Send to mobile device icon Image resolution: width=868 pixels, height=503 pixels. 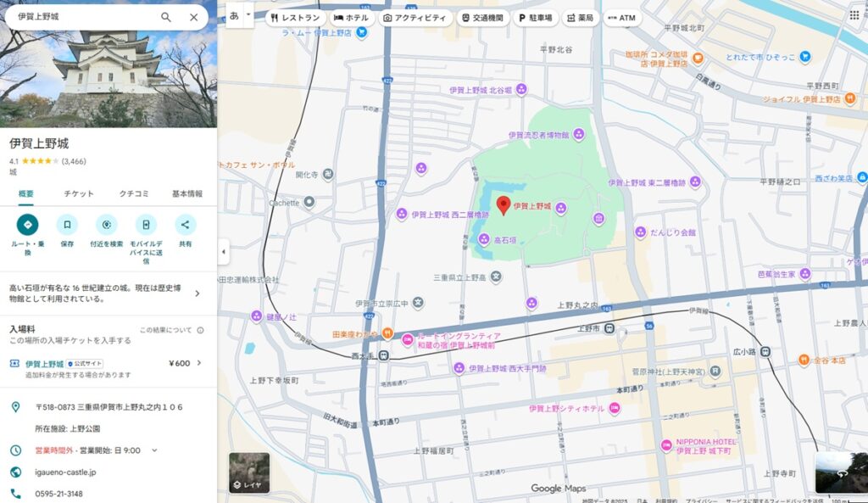(x=146, y=225)
